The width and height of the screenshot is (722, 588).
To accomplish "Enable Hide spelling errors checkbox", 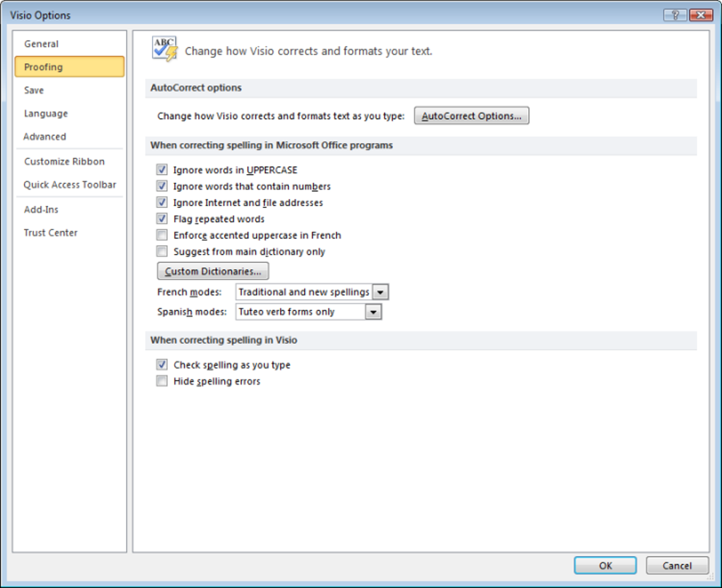I will [161, 381].
